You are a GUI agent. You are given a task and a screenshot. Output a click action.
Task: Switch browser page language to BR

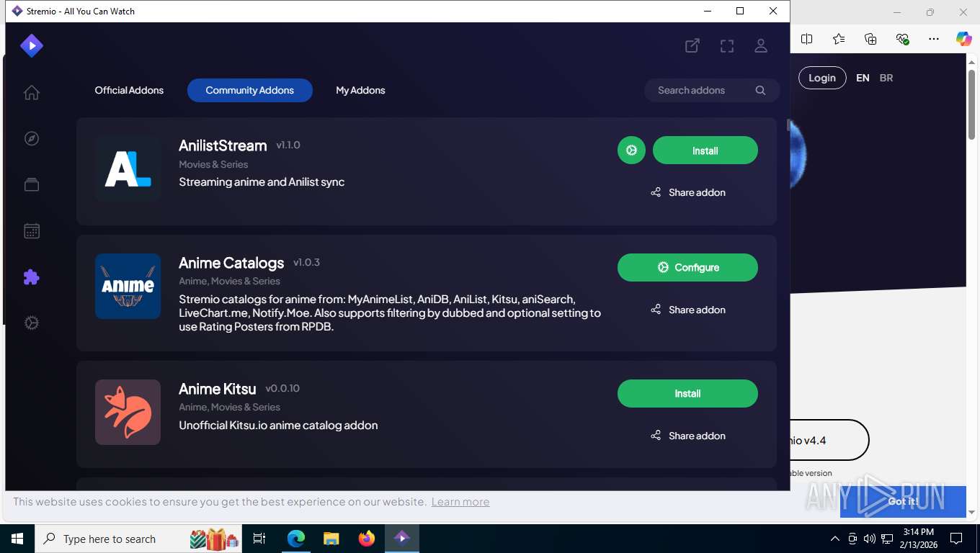(x=886, y=78)
